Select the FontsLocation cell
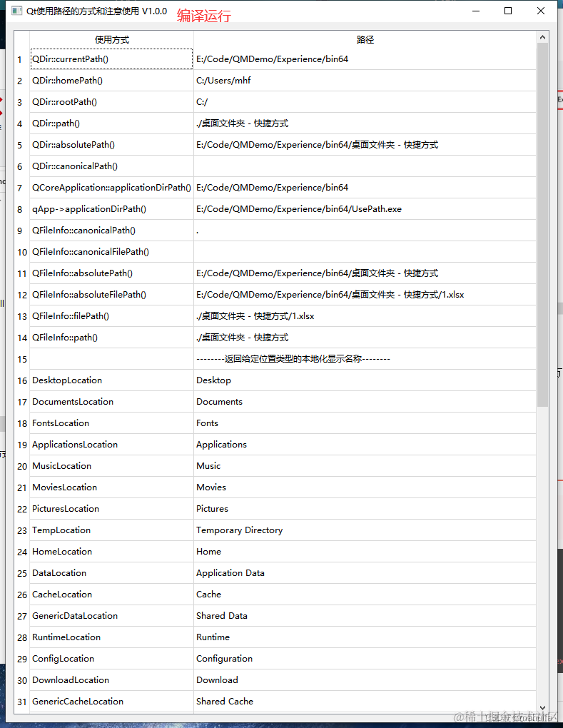 pyautogui.click(x=112, y=423)
